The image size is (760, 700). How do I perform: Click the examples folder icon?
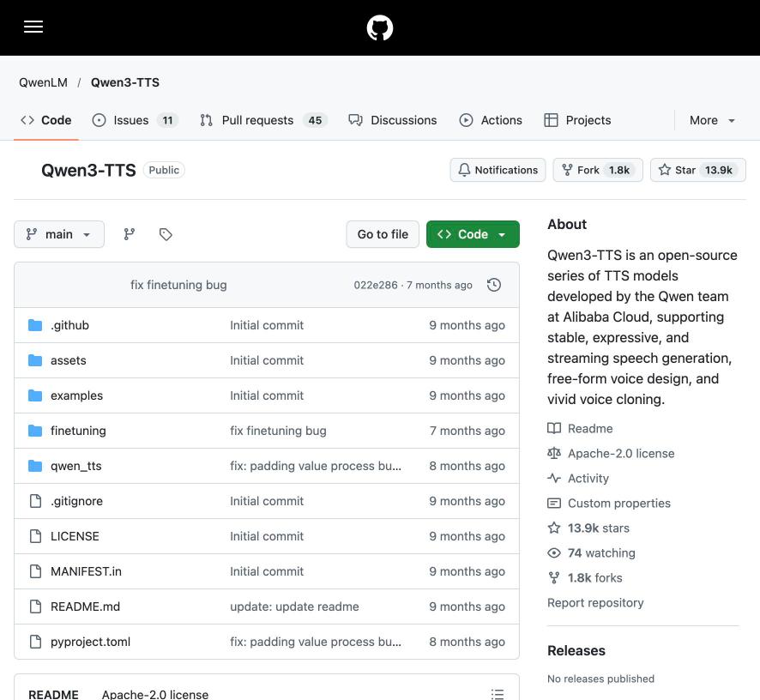point(35,395)
